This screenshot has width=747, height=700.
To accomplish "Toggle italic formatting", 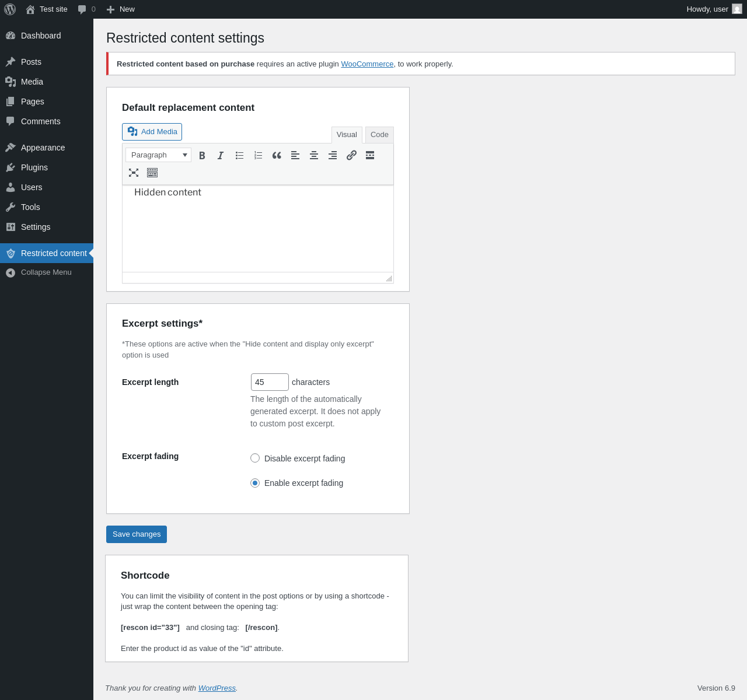I will 221,155.
